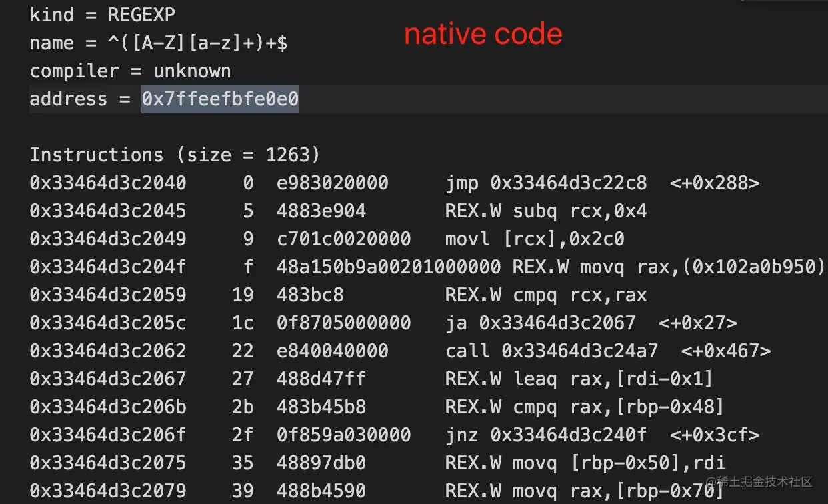Click the call offset <+0x467>
Image resolution: width=828 pixels, height=504 pixels.
725,351
